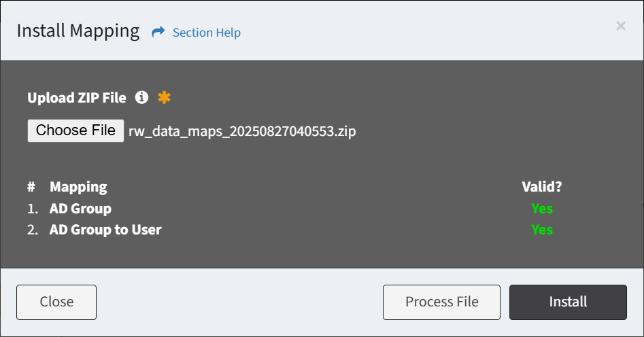Click the Install button

click(x=568, y=302)
